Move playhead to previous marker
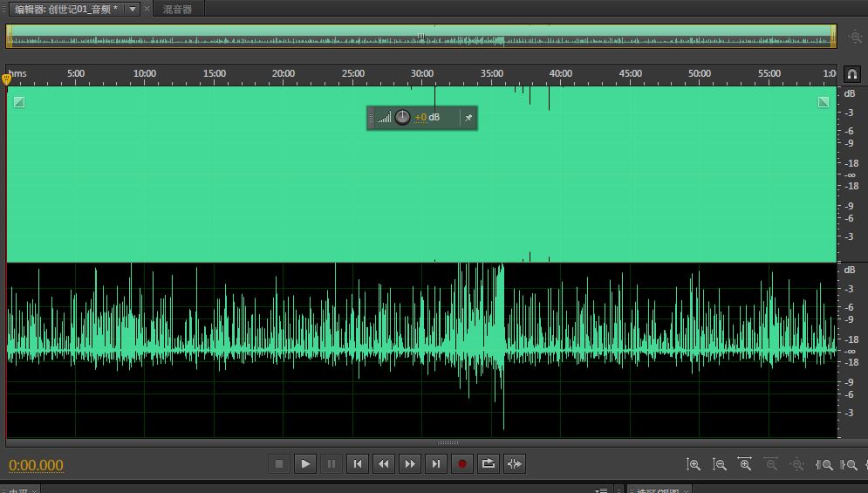 358,464
